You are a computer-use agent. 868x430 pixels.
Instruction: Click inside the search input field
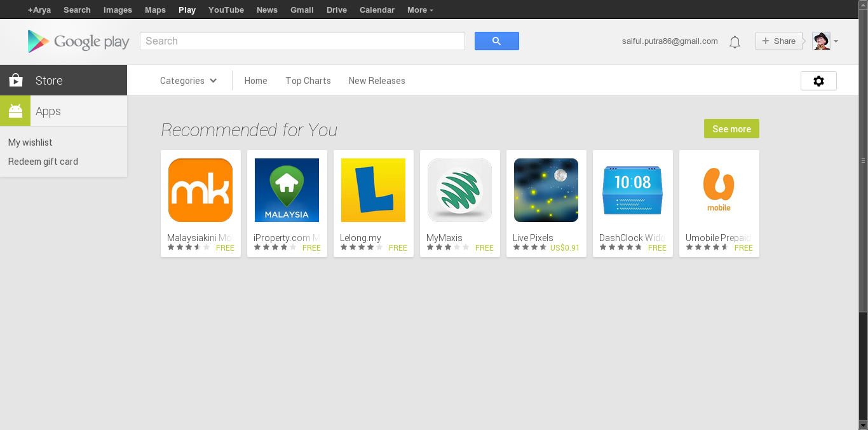[x=302, y=41]
